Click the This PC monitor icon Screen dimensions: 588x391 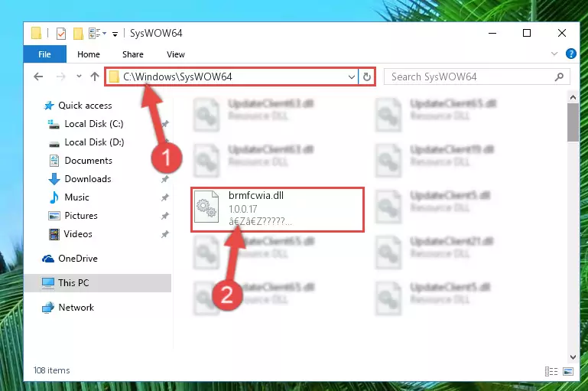click(x=48, y=283)
